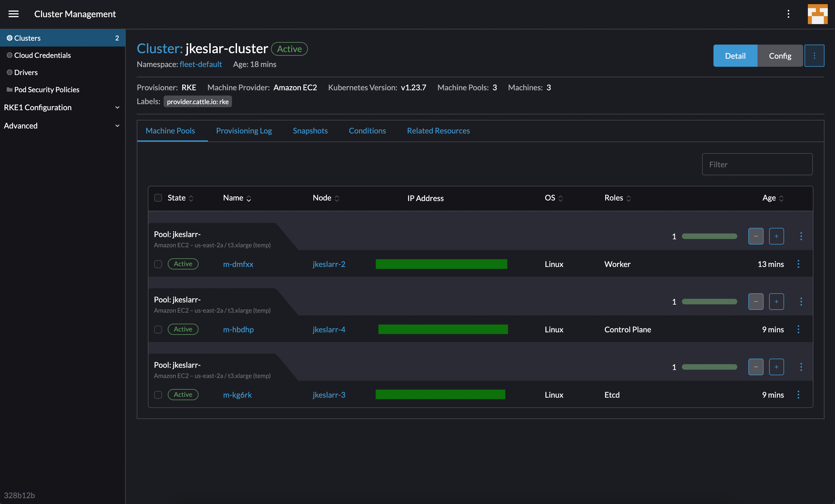Open the Provisioning Log tab
The height and width of the screenshot is (504, 835).
tap(244, 130)
